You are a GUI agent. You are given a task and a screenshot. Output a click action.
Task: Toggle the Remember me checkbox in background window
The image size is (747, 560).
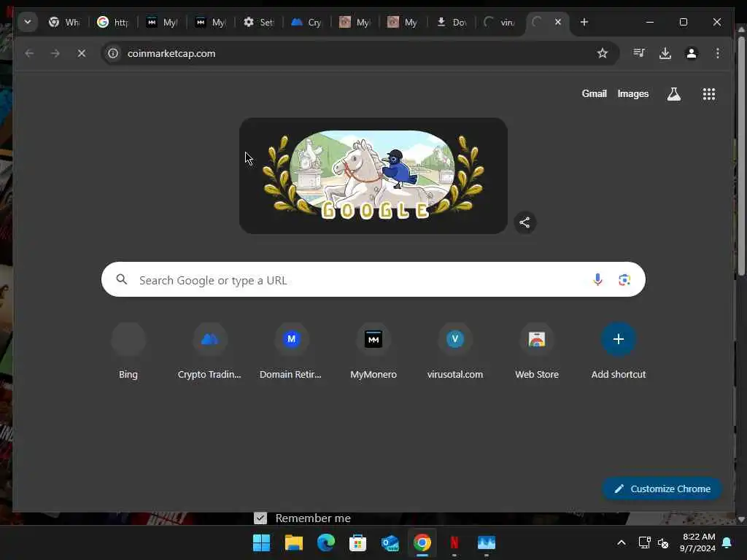[x=260, y=518]
